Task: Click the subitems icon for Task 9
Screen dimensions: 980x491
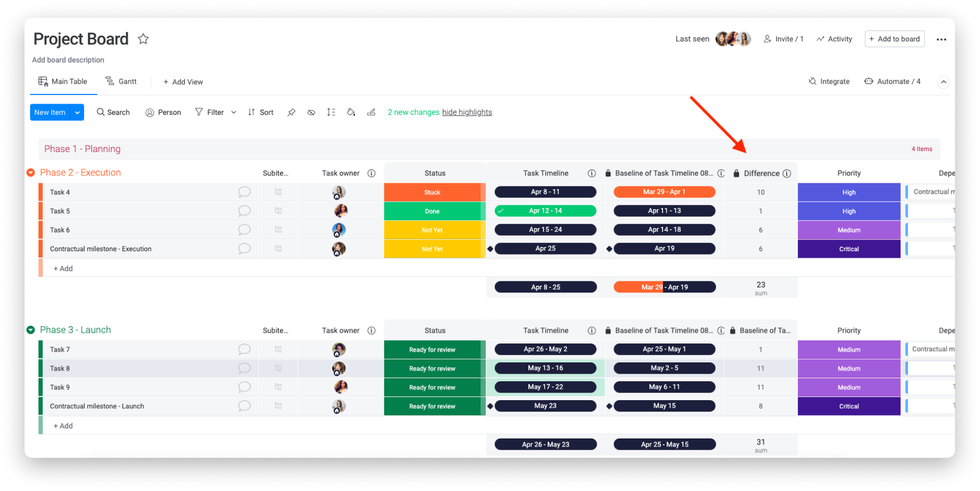Action: pos(278,387)
